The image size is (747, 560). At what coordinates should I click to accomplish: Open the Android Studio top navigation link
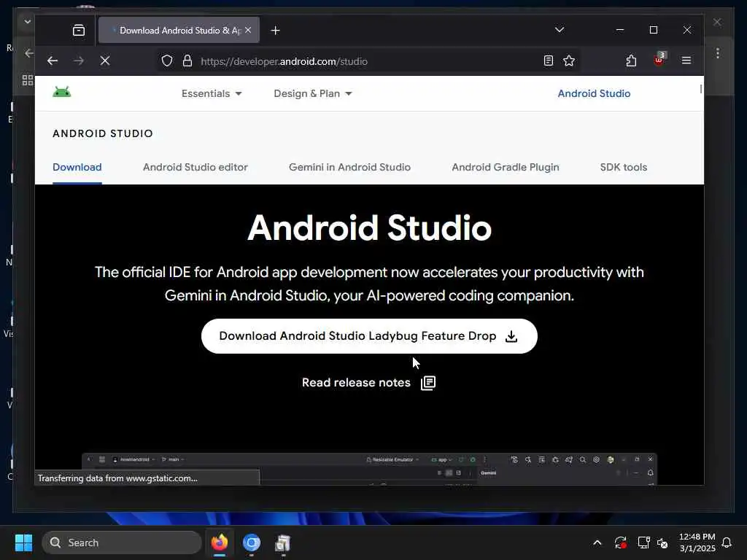[x=594, y=93]
